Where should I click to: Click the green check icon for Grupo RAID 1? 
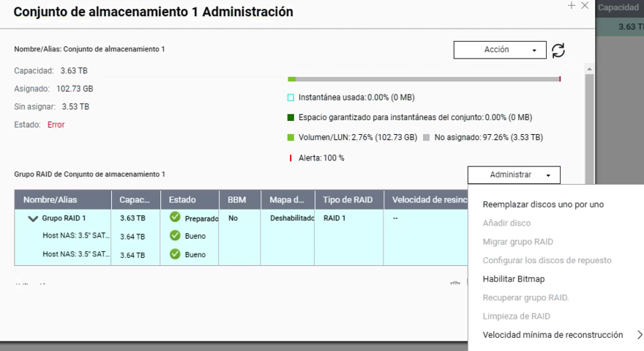(175, 218)
